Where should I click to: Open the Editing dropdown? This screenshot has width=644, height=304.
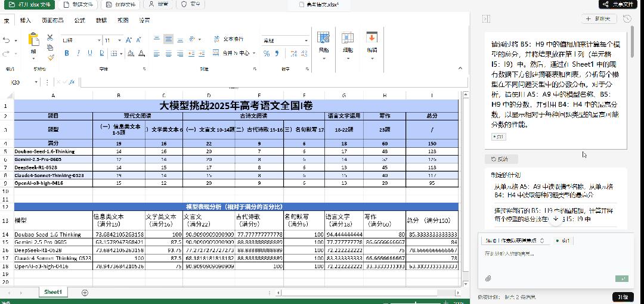(x=372, y=45)
